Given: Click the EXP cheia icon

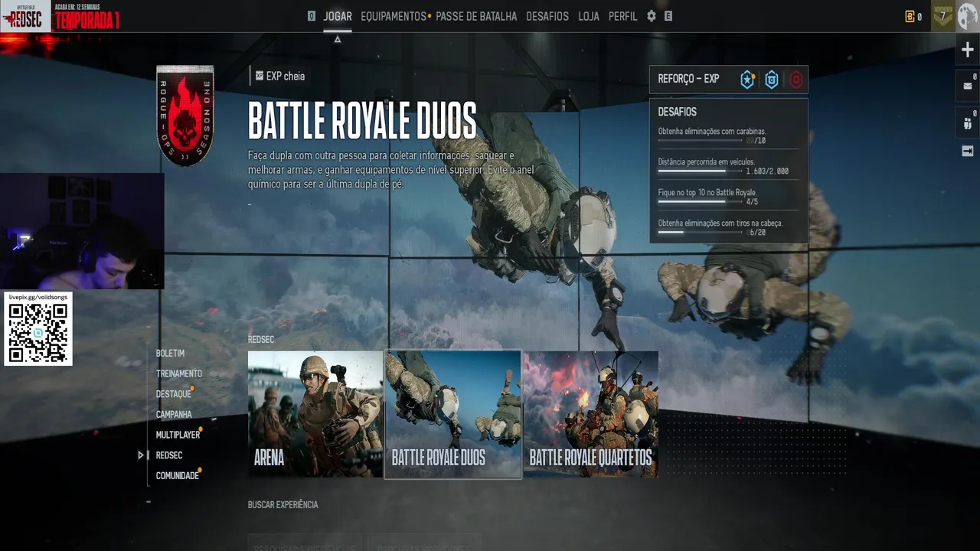Looking at the screenshot, I should [260, 76].
